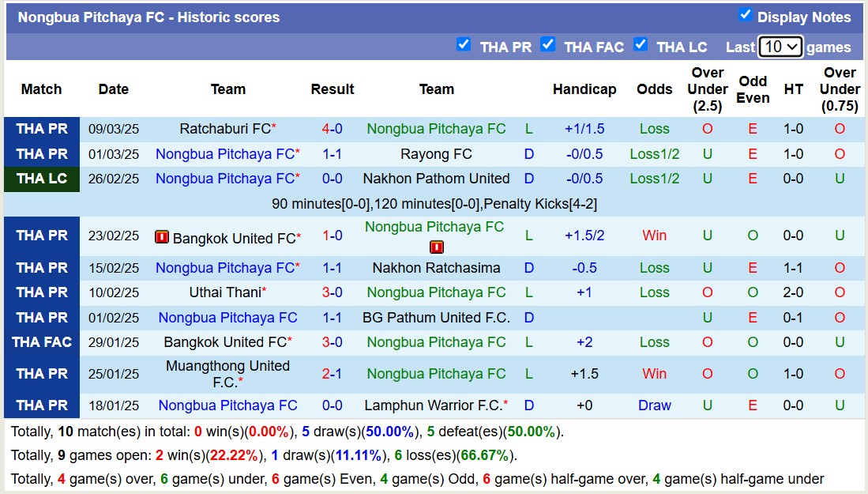Click the Handicap column header
The height and width of the screenshot is (494, 868).
pyautogui.click(x=584, y=89)
